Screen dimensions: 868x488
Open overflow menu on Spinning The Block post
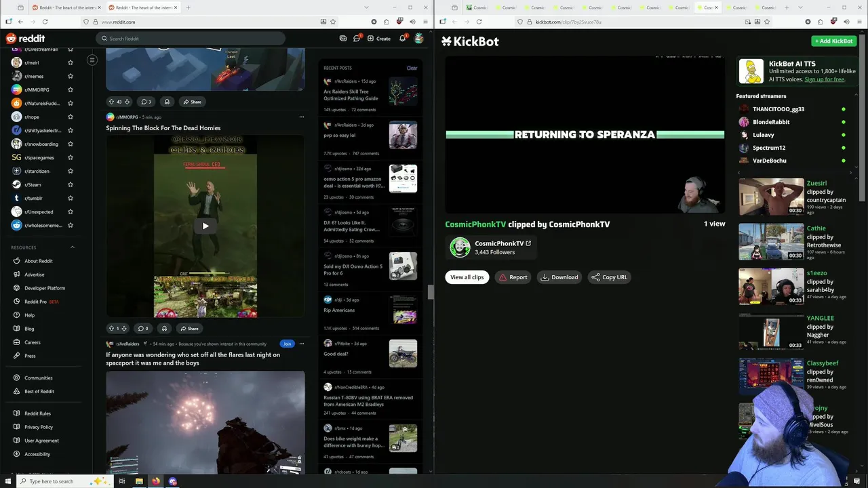point(302,117)
